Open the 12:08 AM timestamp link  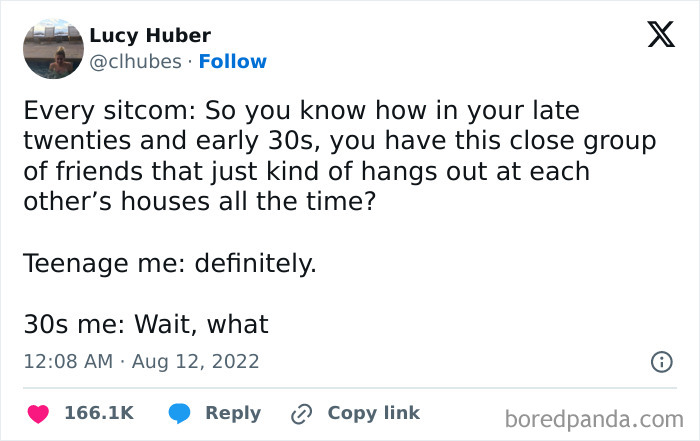tap(67, 361)
